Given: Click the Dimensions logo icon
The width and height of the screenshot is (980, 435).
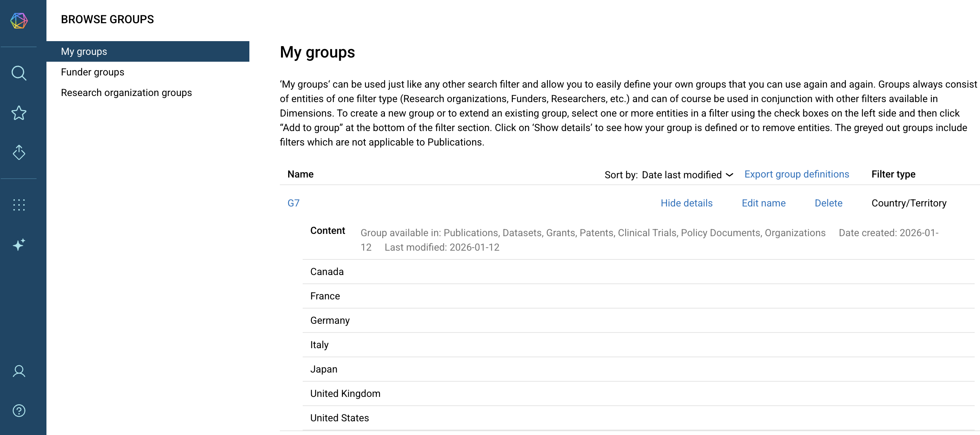Looking at the screenshot, I should coord(19,21).
